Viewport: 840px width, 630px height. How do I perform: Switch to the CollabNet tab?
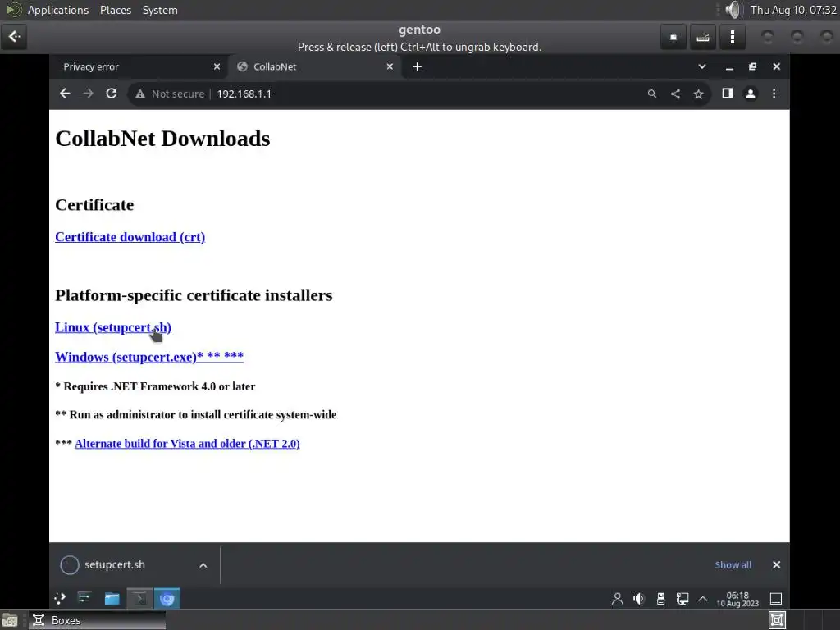click(316, 66)
